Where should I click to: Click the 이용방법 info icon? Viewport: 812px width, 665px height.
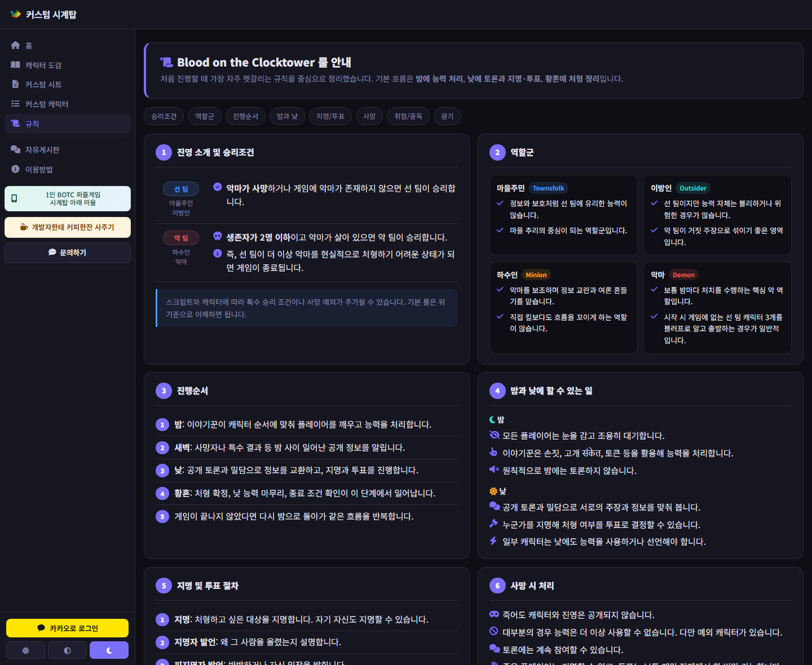point(15,169)
